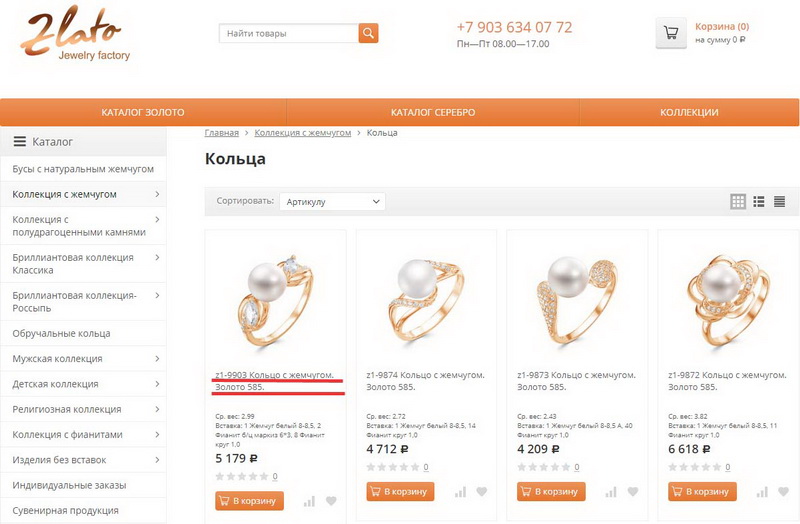800x524 pixels.
Task: Open КОЛЛЕКЦИИ tab
Action: pyautogui.click(x=689, y=112)
